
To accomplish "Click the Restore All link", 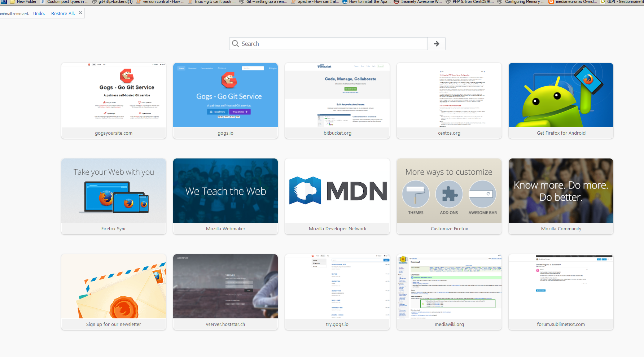I will coord(63,14).
